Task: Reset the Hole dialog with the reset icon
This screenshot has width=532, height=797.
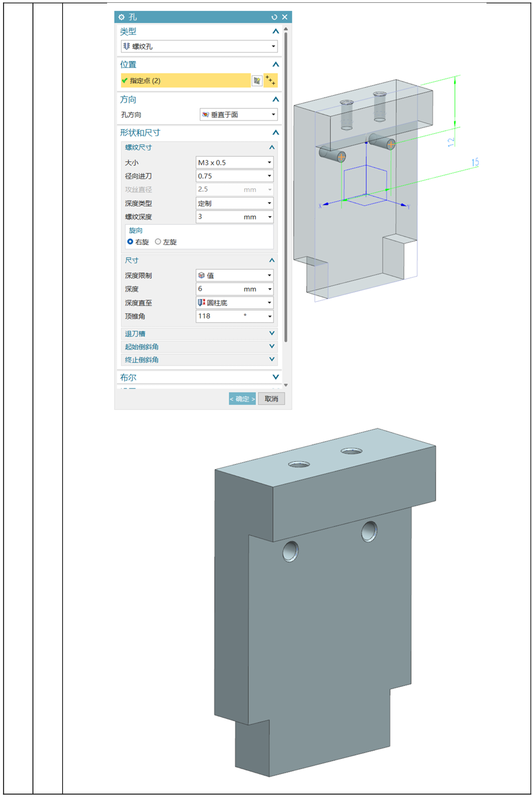Action: point(274,17)
